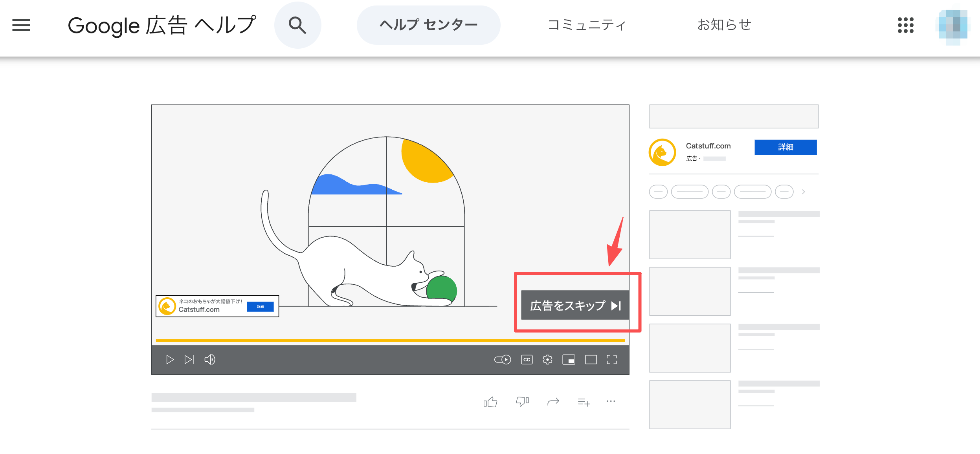Open the Google apps grid
Screen dimensions: 980x454
click(905, 25)
